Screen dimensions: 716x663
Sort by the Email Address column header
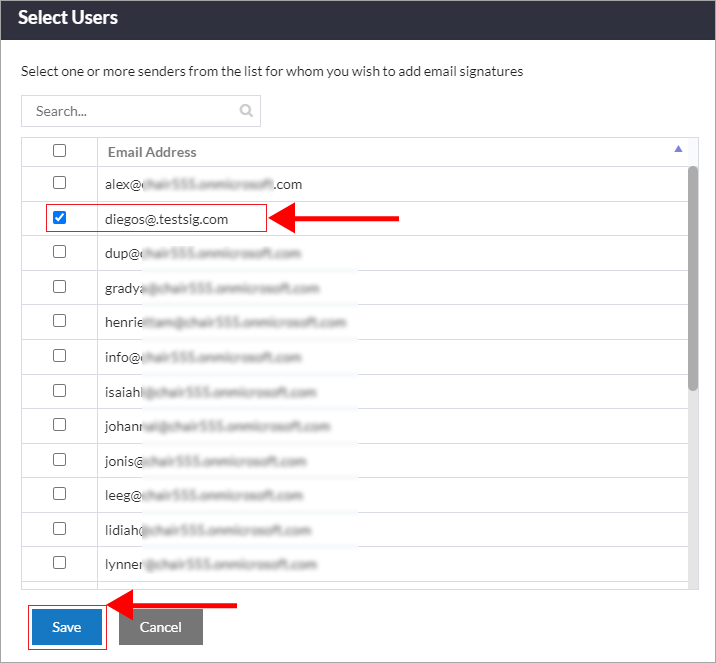(152, 152)
